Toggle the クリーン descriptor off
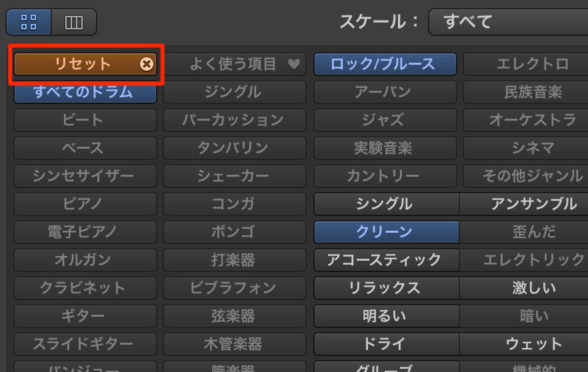 coord(386,232)
